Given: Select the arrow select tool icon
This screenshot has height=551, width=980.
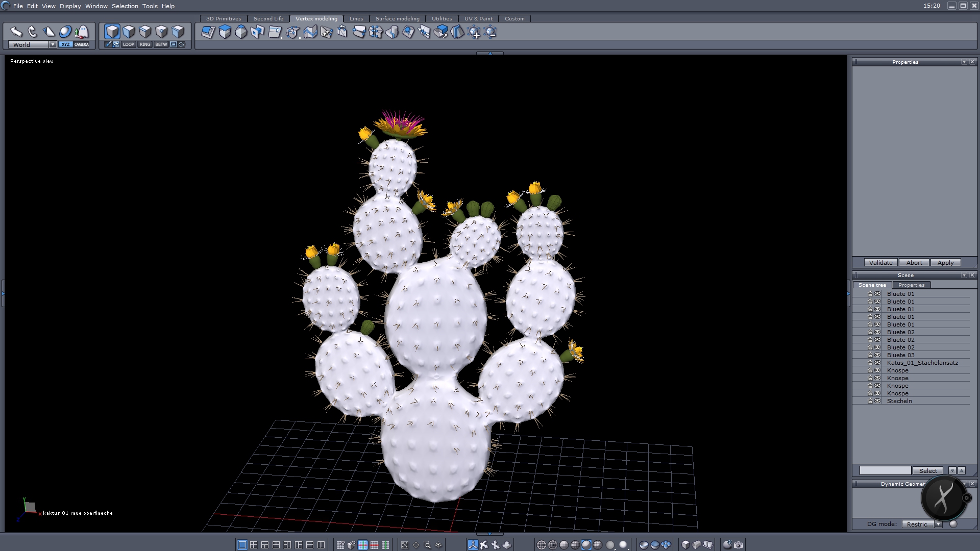Looking at the screenshot, I should coord(16,32).
